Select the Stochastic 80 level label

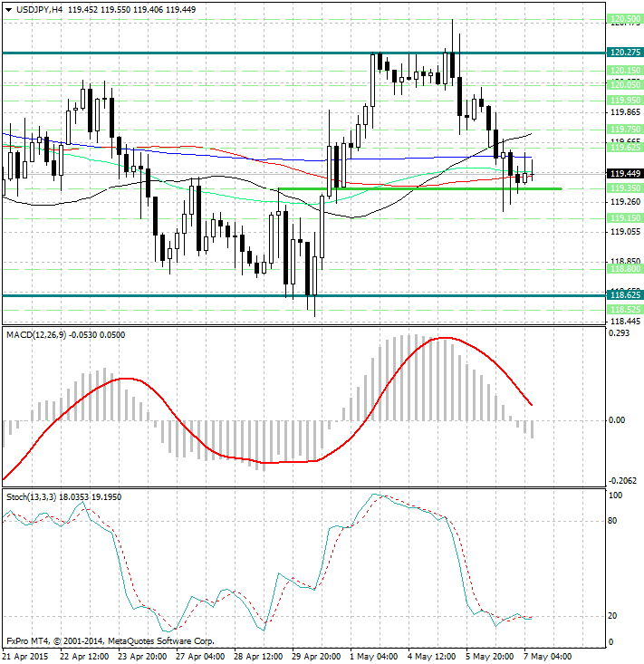tap(614, 521)
